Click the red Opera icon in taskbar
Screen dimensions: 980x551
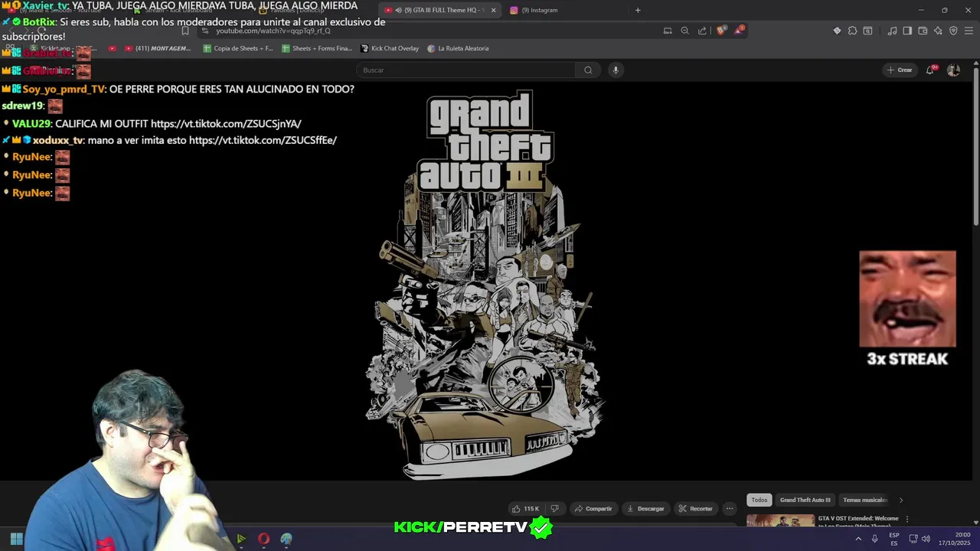coord(263,539)
